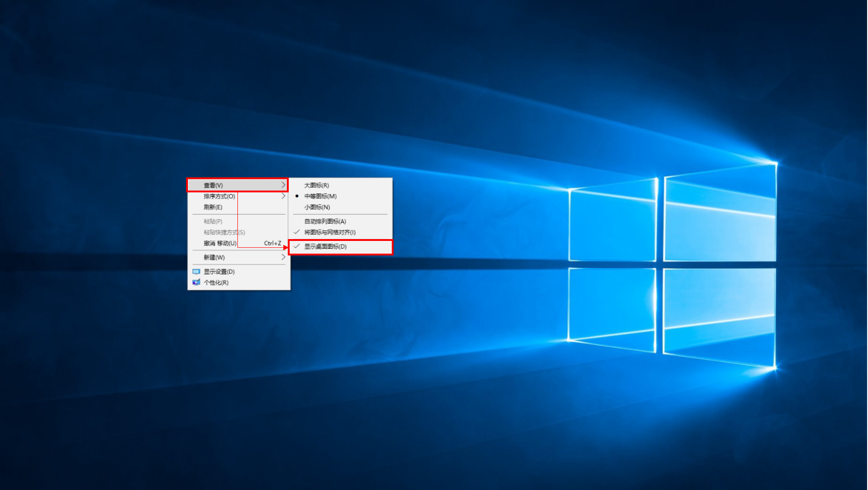Click the monitor icon beside 显示设置

click(196, 271)
